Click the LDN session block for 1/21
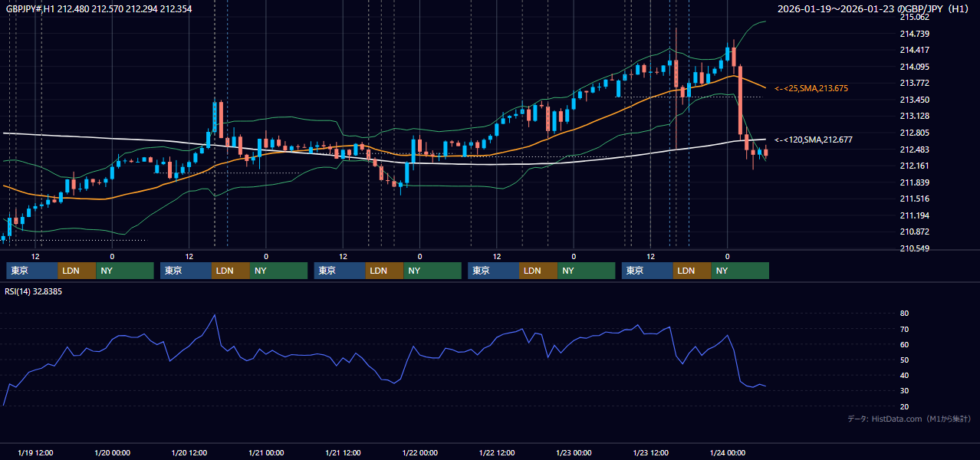Screen dimensions: 980x460 (x=384, y=271)
